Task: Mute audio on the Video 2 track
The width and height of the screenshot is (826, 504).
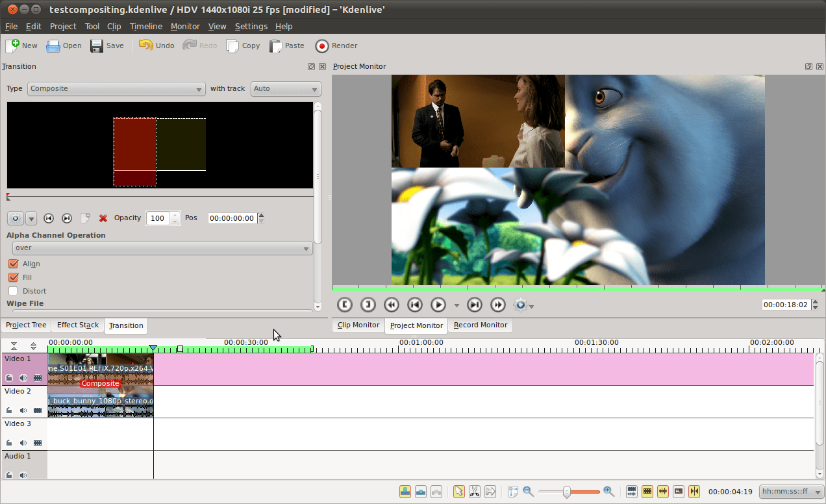Action: [x=23, y=410]
